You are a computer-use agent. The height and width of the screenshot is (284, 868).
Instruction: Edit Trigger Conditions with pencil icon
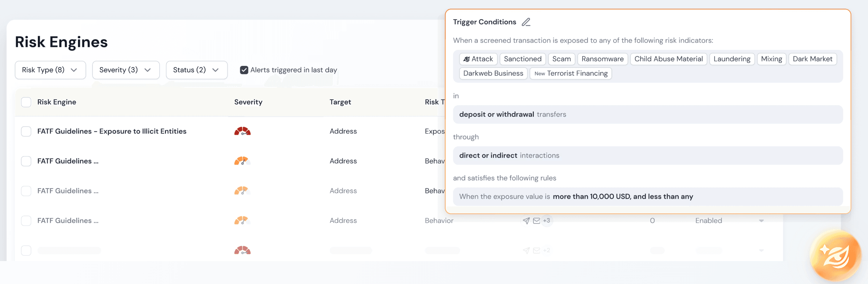tap(526, 22)
